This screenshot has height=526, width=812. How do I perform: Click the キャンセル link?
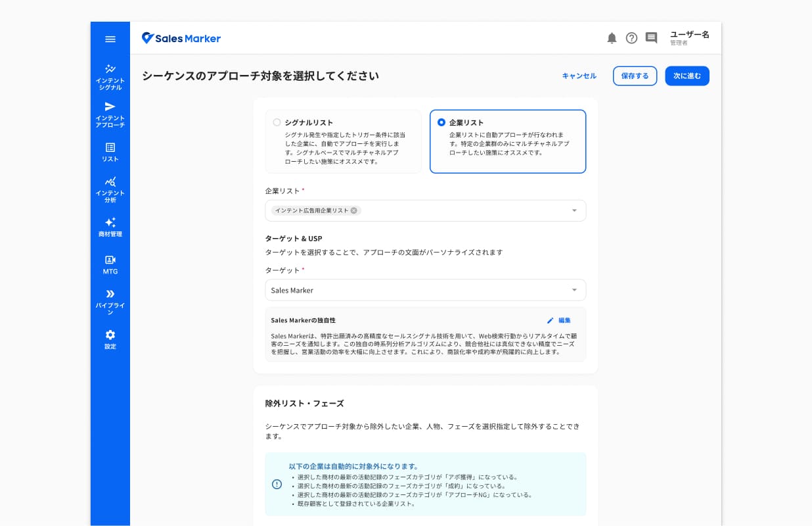click(x=579, y=76)
